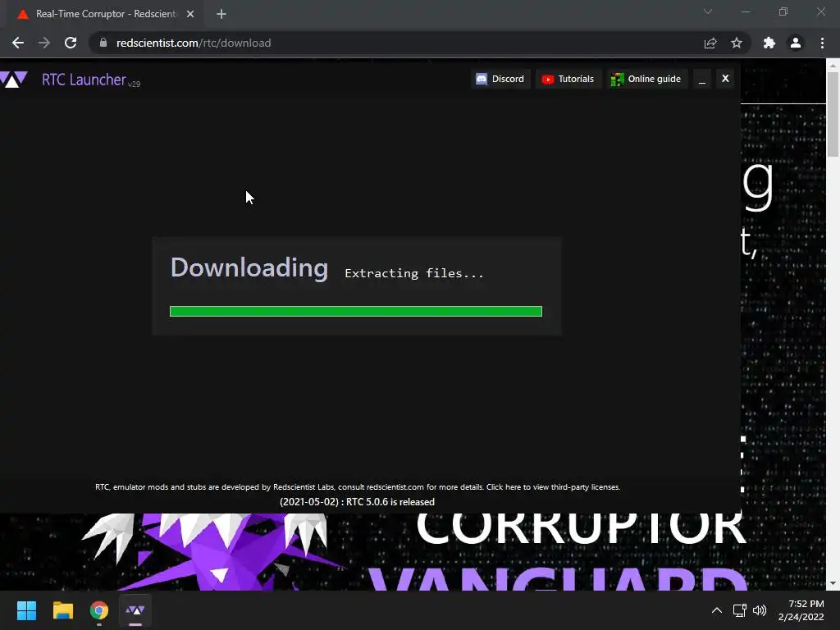Open Chrome tab search dropdown arrow

(x=708, y=11)
